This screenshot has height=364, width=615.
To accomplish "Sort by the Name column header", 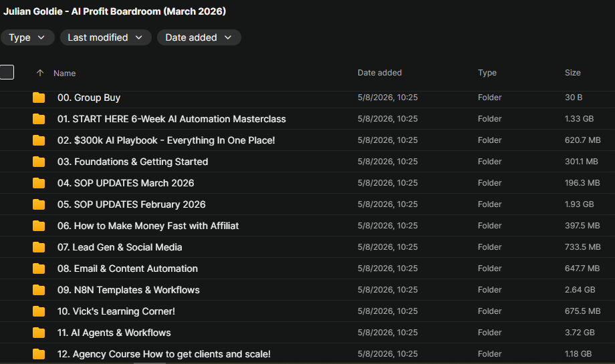I will (x=65, y=73).
